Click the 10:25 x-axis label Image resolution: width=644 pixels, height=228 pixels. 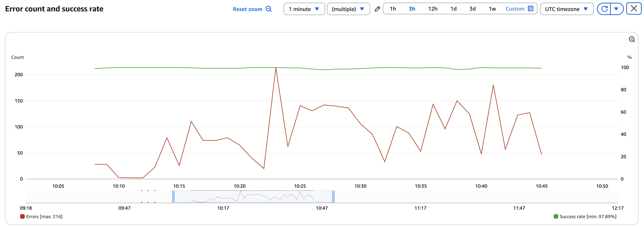click(x=300, y=186)
